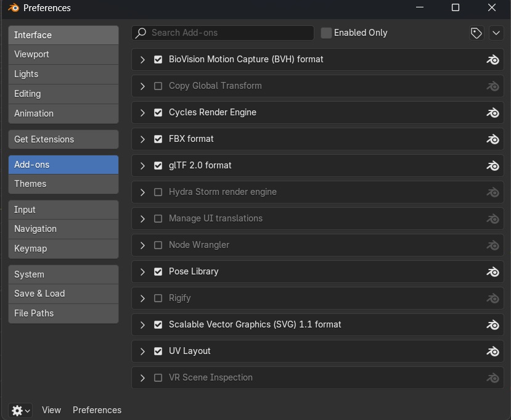Expand the Hydra Storm render engine details
This screenshot has width=511, height=420.
[142, 192]
